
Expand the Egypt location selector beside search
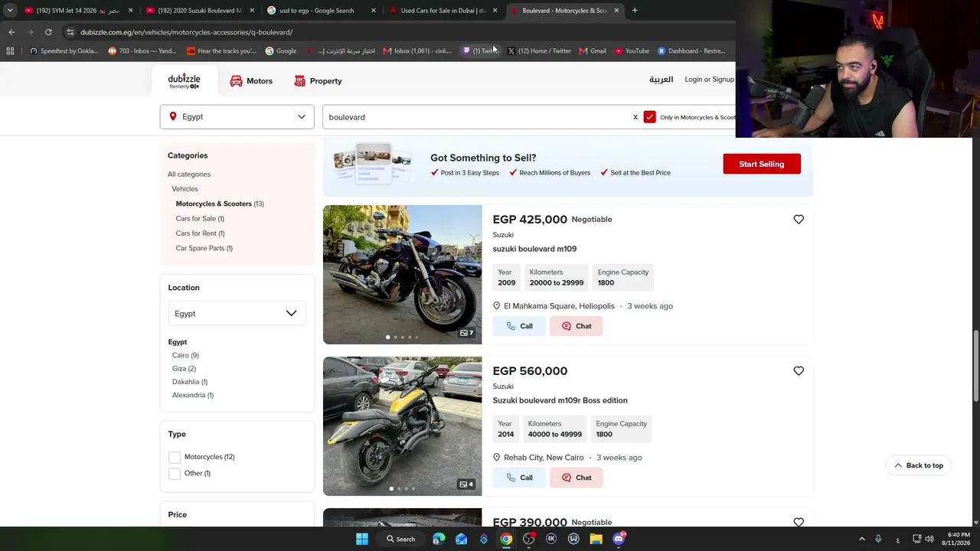tap(237, 117)
